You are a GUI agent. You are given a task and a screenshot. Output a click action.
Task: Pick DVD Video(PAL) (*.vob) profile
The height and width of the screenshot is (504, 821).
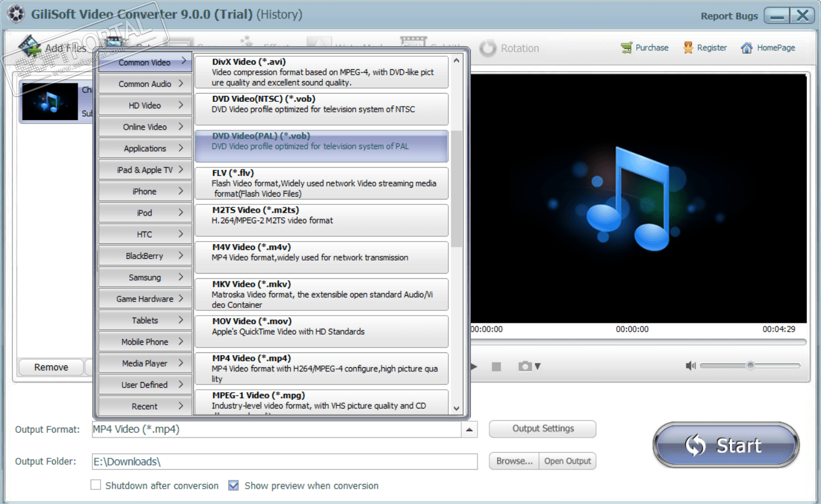(322, 146)
